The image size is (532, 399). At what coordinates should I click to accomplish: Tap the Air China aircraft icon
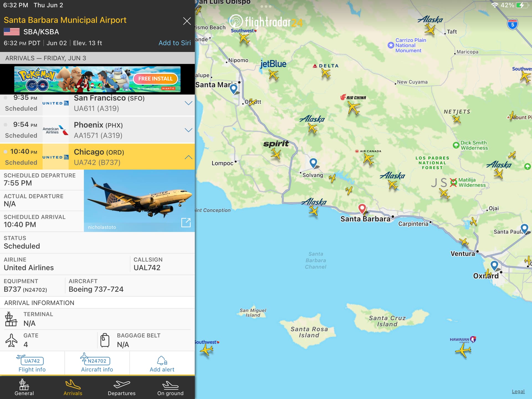[354, 108]
